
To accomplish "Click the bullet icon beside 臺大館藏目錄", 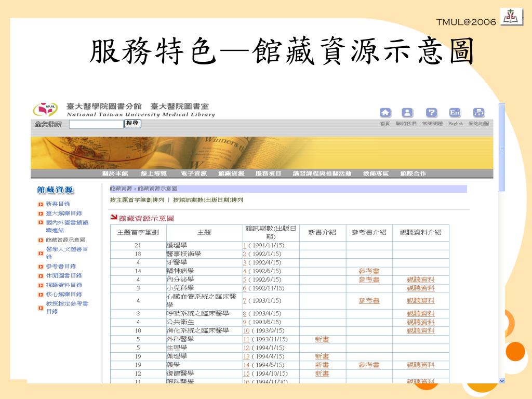I will click(x=41, y=214).
